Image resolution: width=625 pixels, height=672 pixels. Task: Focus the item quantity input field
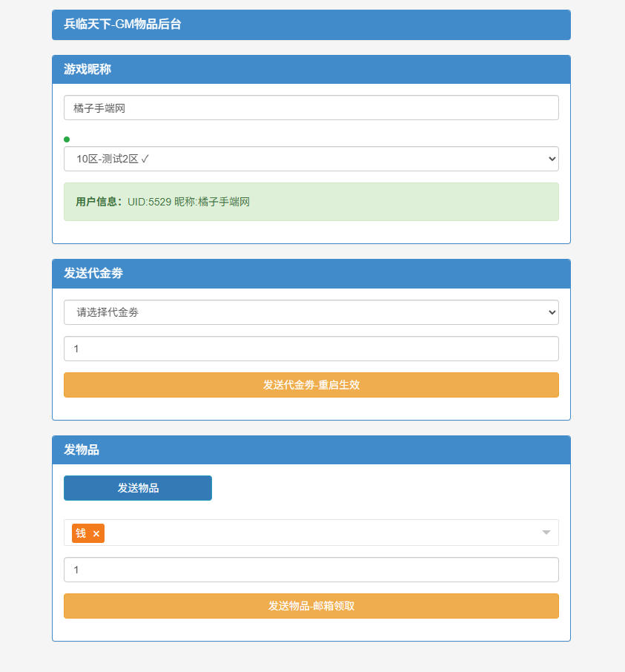[311, 570]
